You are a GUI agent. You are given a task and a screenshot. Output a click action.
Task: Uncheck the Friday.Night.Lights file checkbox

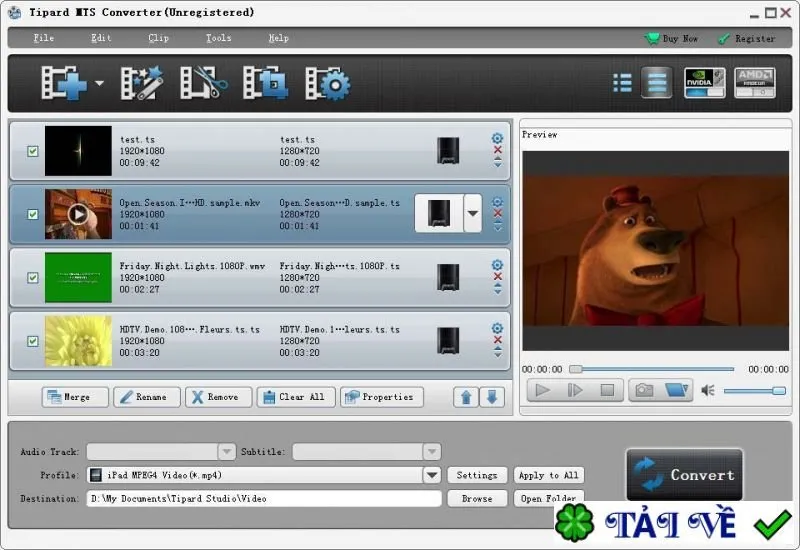(33, 278)
